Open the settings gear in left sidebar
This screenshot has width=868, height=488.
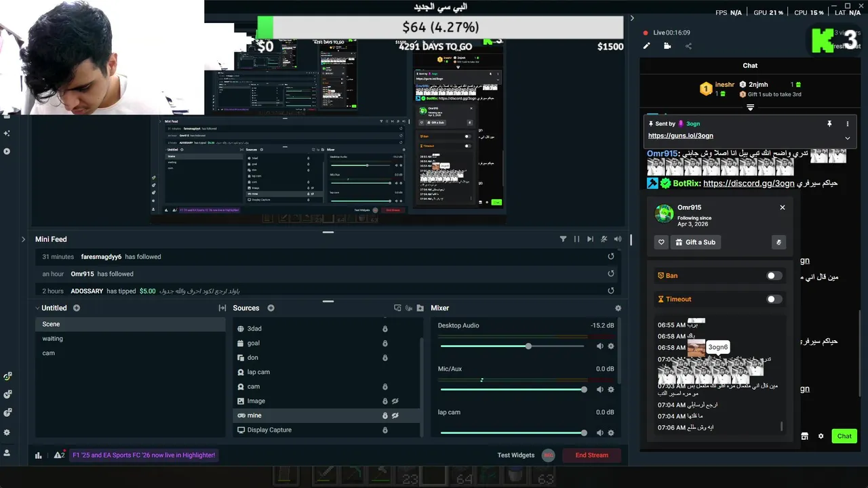tap(7, 432)
